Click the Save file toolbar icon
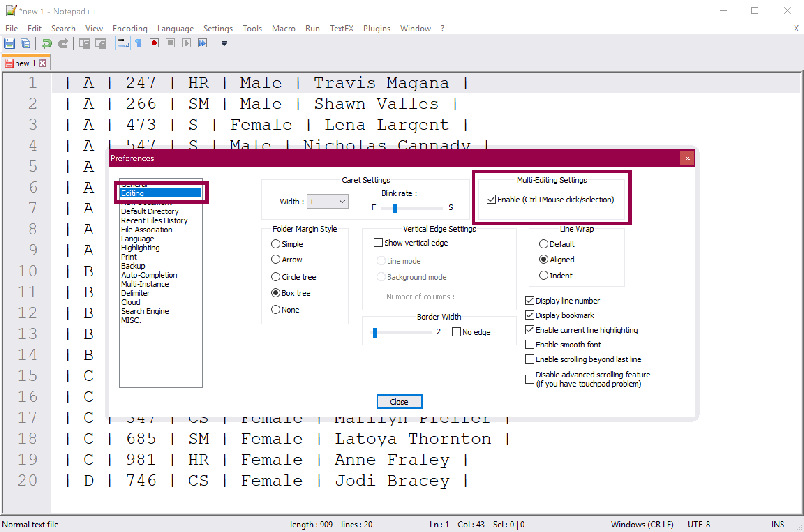The image size is (804, 532). point(9,44)
